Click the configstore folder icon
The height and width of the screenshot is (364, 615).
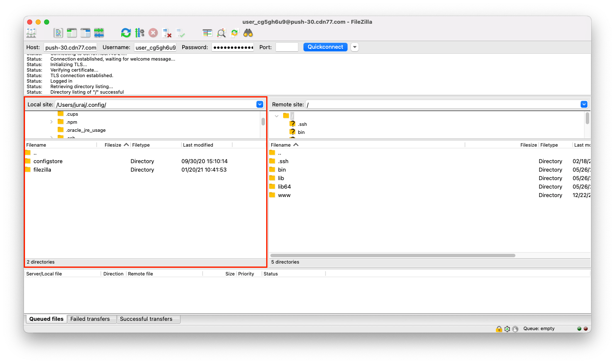pyautogui.click(x=28, y=161)
